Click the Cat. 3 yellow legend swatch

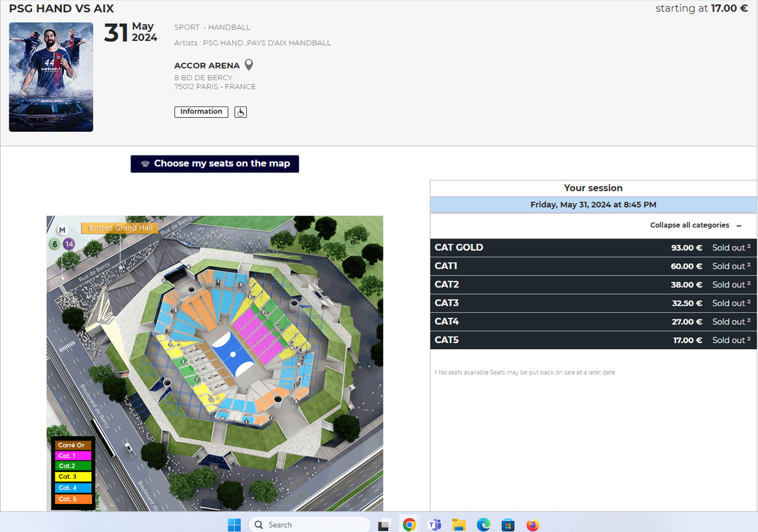[73, 476]
